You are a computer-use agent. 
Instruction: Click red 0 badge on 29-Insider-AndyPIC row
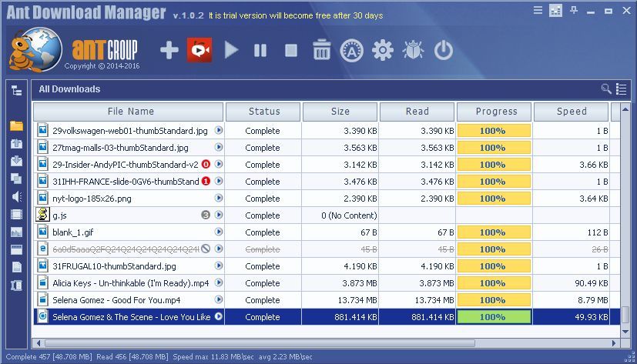pos(206,165)
